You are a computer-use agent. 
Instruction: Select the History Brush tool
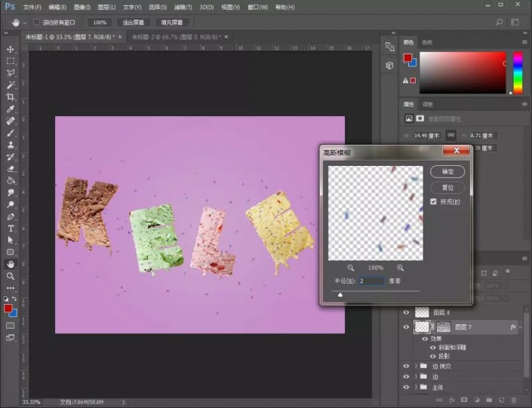tap(11, 157)
